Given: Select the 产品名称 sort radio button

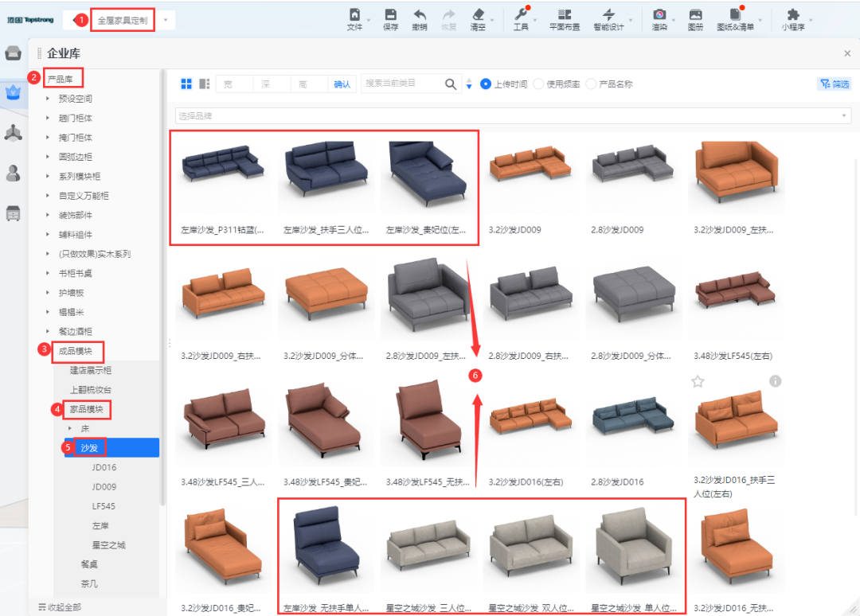Looking at the screenshot, I should tap(591, 84).
